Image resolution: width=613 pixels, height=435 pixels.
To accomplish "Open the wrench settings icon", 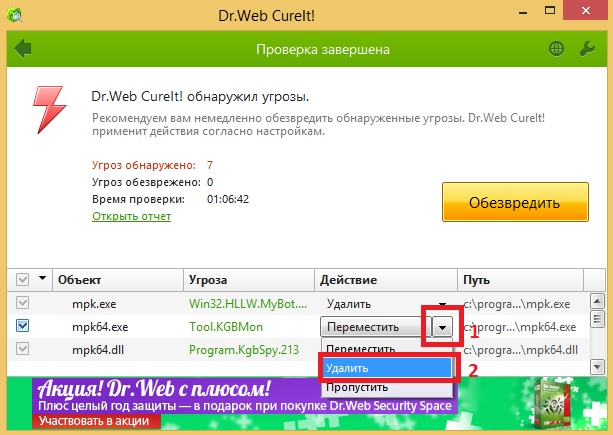I will coord(587,49).
